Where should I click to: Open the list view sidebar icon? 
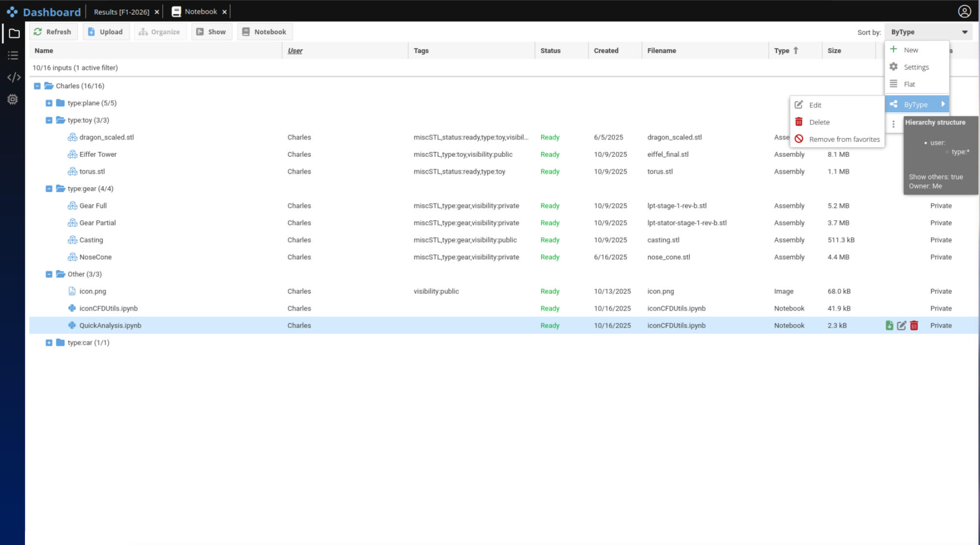click(x=13, y=55)
